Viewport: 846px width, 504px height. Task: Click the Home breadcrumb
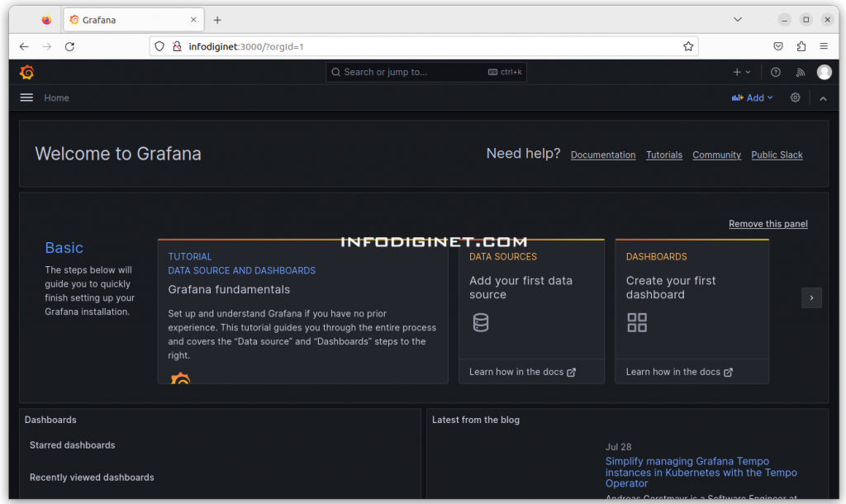point(57,97)
